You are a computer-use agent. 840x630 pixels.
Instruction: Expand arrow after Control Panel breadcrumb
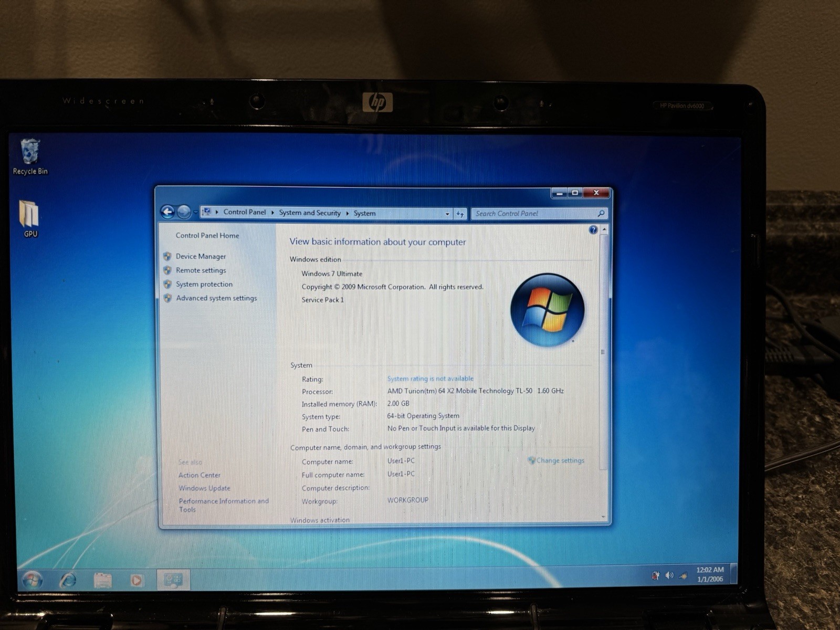[272, 213]
